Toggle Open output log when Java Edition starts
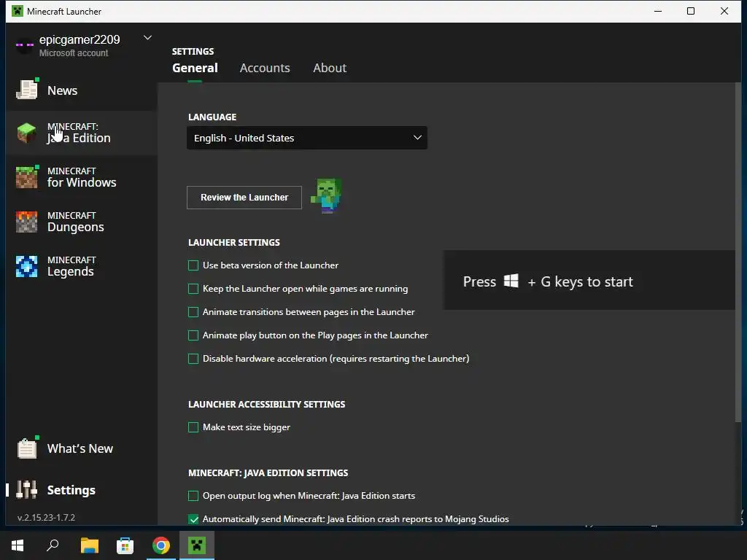The height and width of the screenshot is (560, 747). coord(193,496)
